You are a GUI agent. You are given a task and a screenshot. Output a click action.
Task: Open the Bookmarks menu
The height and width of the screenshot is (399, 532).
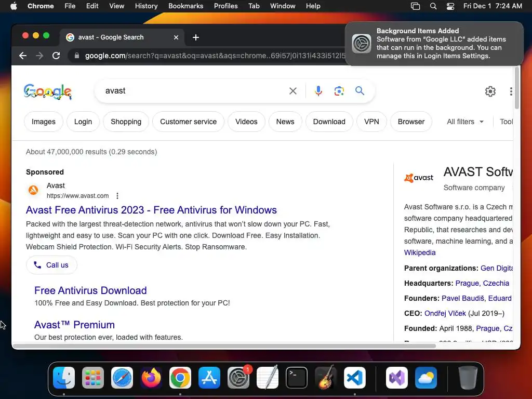pyautogui.click(x=185, y=6)
